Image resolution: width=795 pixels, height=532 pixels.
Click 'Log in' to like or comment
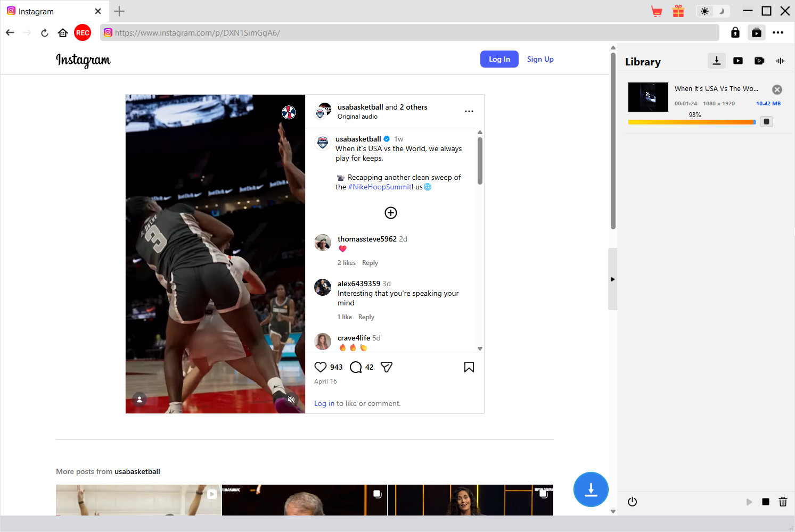pos(324,403)
